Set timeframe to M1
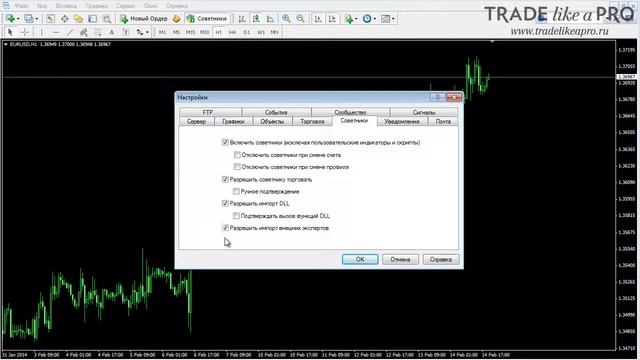 (162, 32)
